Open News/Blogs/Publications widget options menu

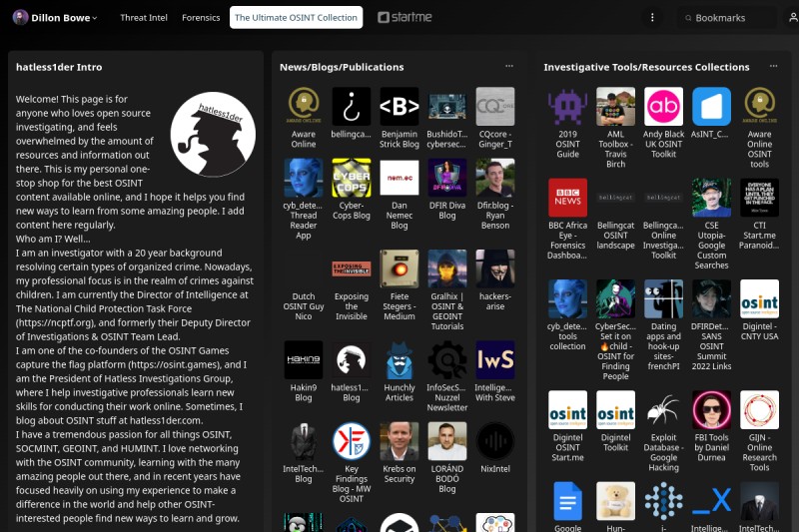509,66
